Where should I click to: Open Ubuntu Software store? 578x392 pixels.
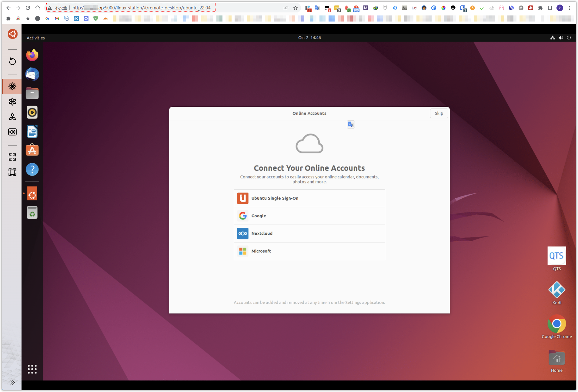pyautogui.click(x=32, y=150)
